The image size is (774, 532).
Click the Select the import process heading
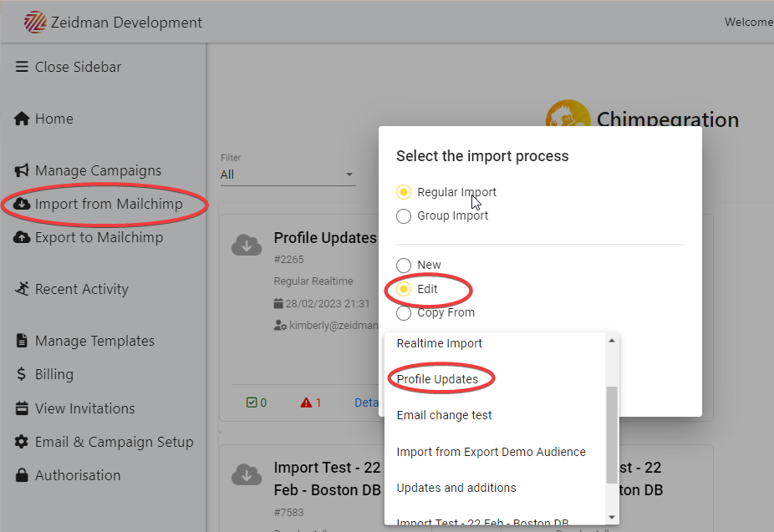pyautogui.click(x=482, y=156)
